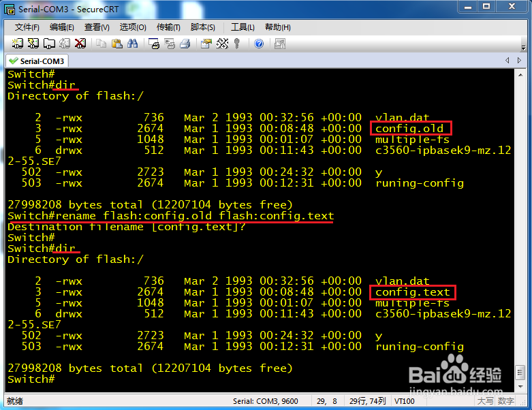This screenshot has height=410, width=532.
Task: Click the Paste clipboard icon
Action: point(117,44)
